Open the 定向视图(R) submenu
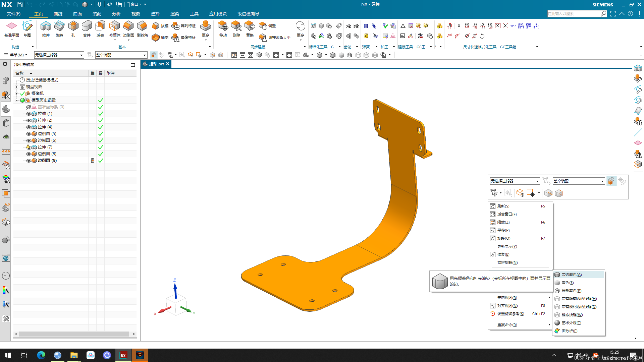This screenshot has height=362, width=644. [x=520, y=298]
